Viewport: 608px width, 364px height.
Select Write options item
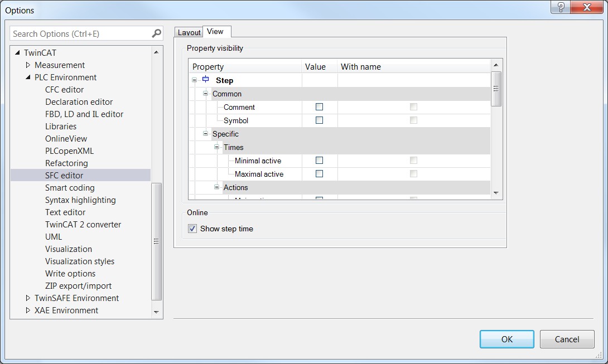(70, 274)
